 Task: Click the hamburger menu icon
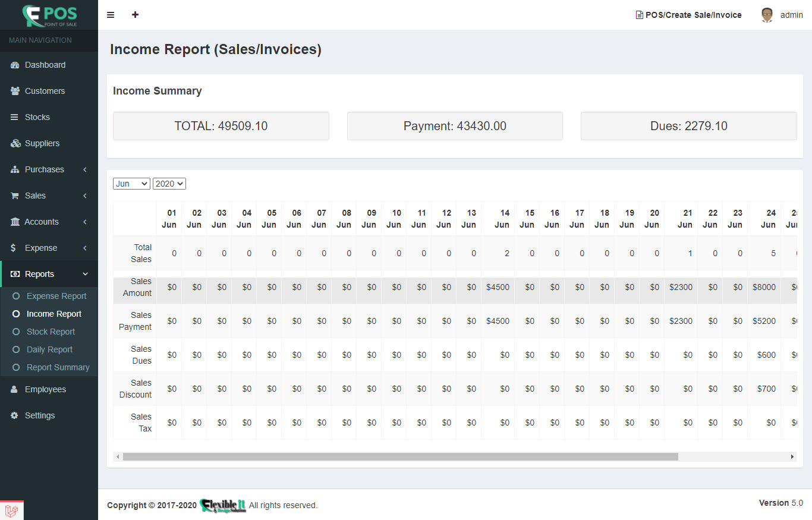[x=111, y=14]
